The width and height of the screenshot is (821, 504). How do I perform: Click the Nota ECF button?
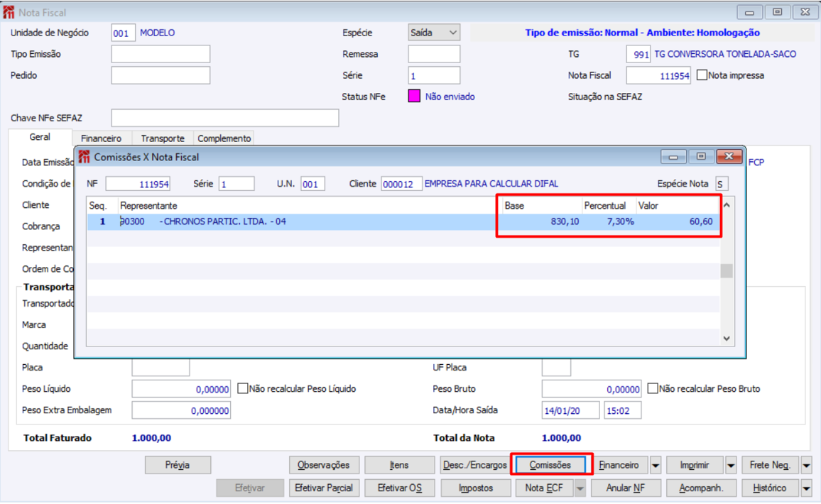[545, 488]
